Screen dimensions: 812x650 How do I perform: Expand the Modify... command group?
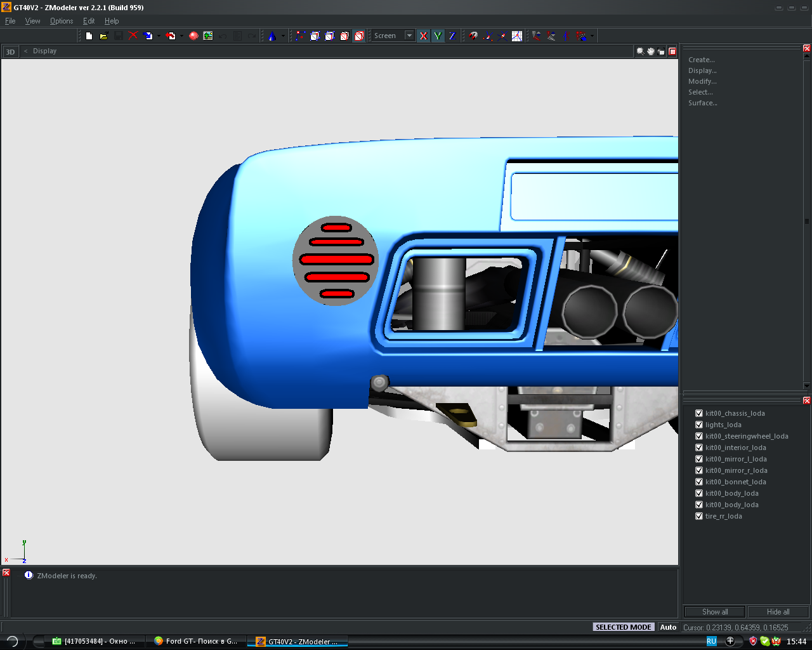[702, 81]
